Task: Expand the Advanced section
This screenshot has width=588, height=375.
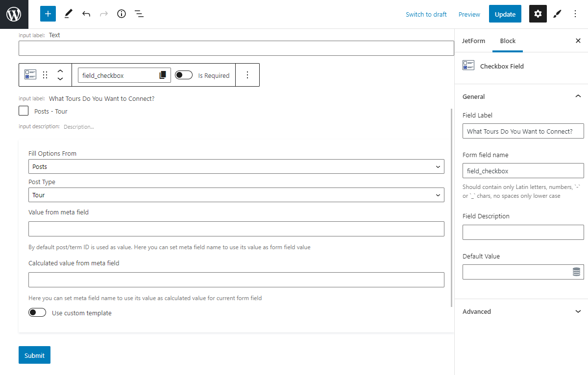Action: coord(523,311)
